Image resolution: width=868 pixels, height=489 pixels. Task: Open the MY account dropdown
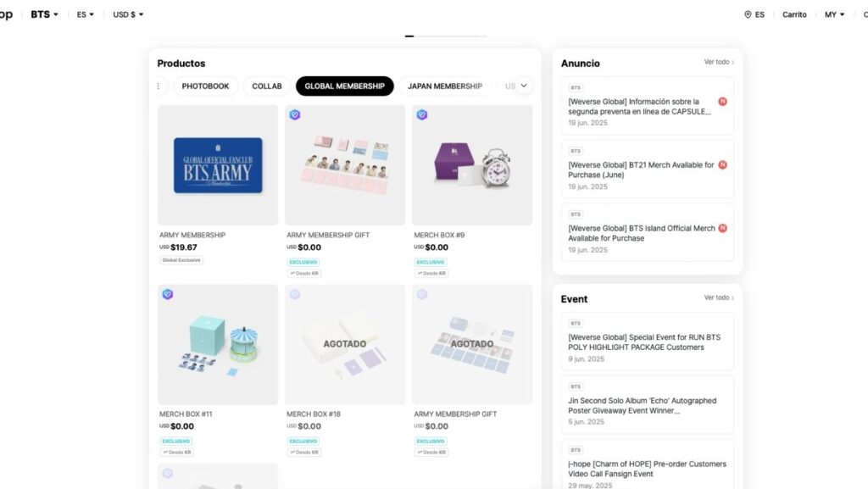(x=834, y=14)
